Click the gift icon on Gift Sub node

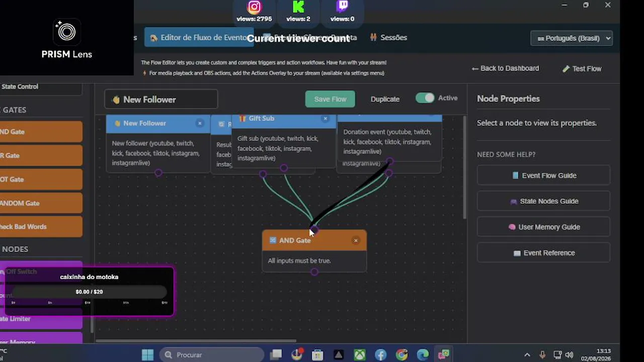[243, 119]
